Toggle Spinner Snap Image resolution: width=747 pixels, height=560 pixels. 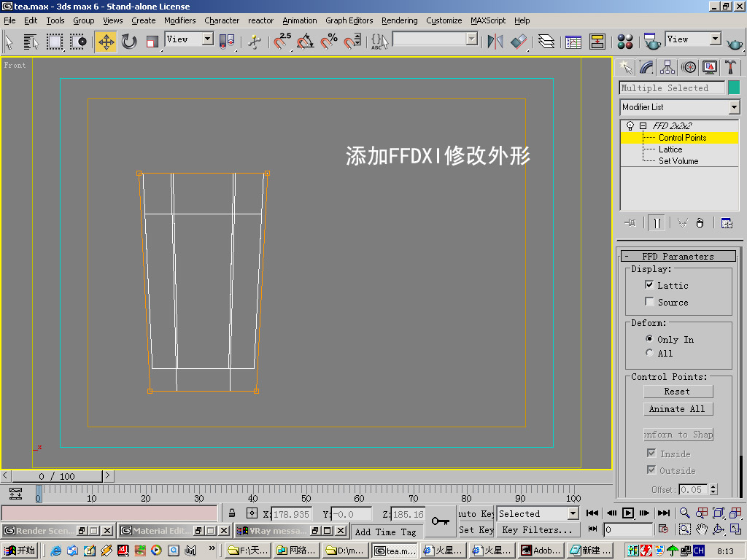click(352, 42)
